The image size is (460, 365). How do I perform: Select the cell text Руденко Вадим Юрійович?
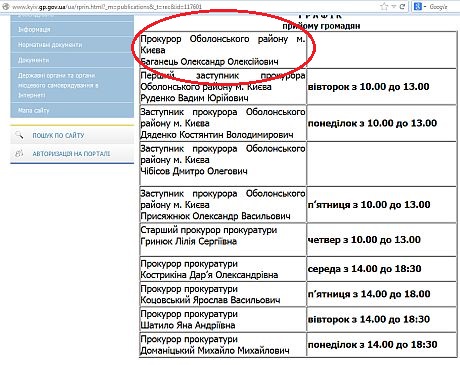pyautogui.click(x=194, y=98)
